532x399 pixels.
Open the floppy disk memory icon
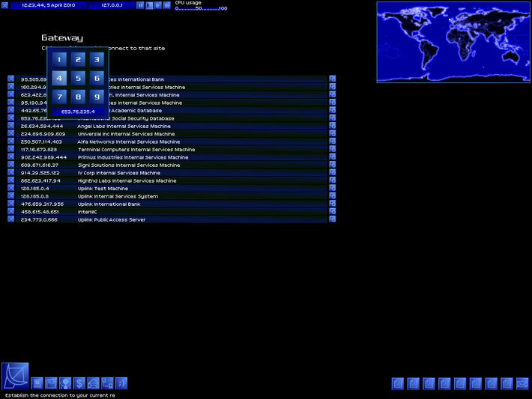click(x=51, y=383)
